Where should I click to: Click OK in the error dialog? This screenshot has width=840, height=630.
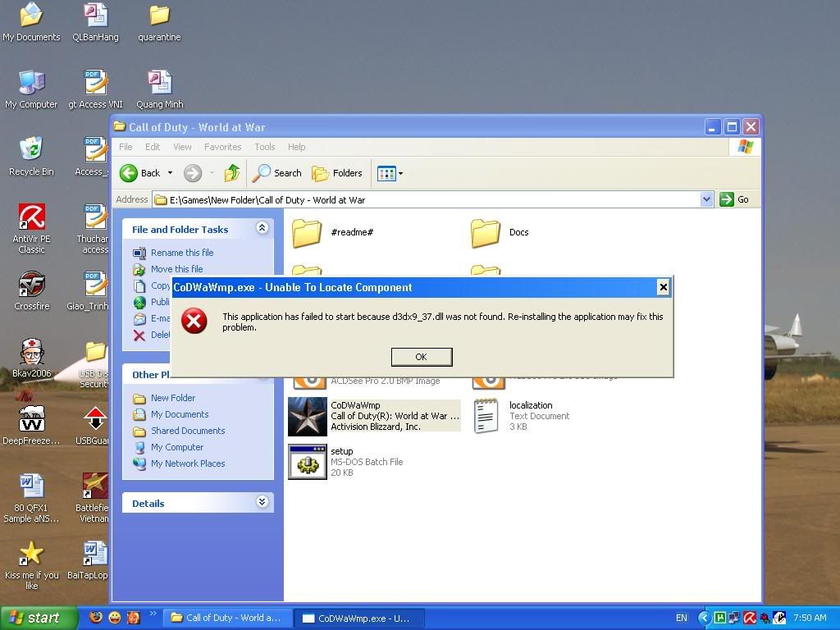click(x=422, y=357)
